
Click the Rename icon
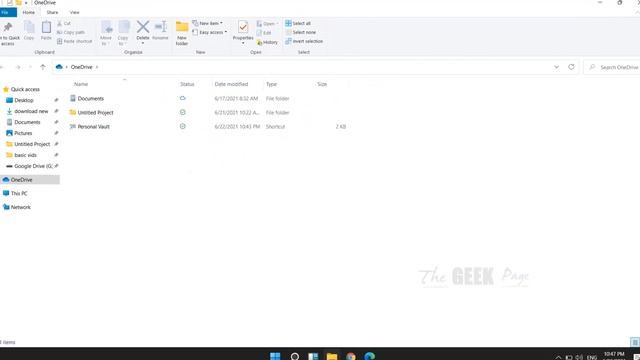pos(160,27)
